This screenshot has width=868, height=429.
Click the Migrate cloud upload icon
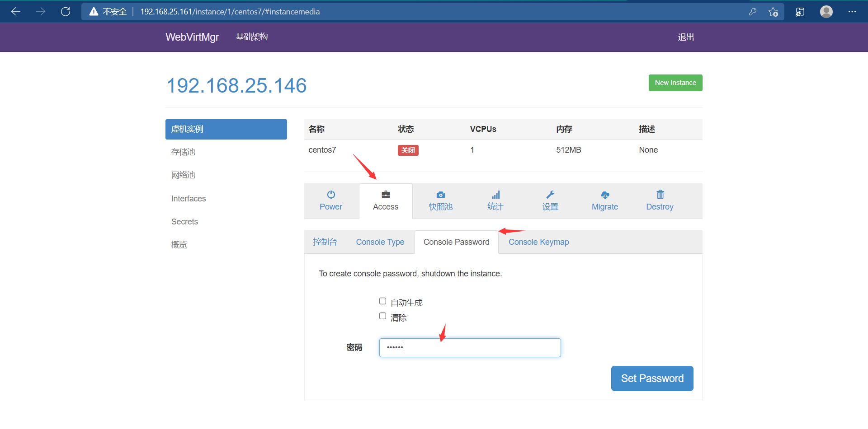pos(605,195)
